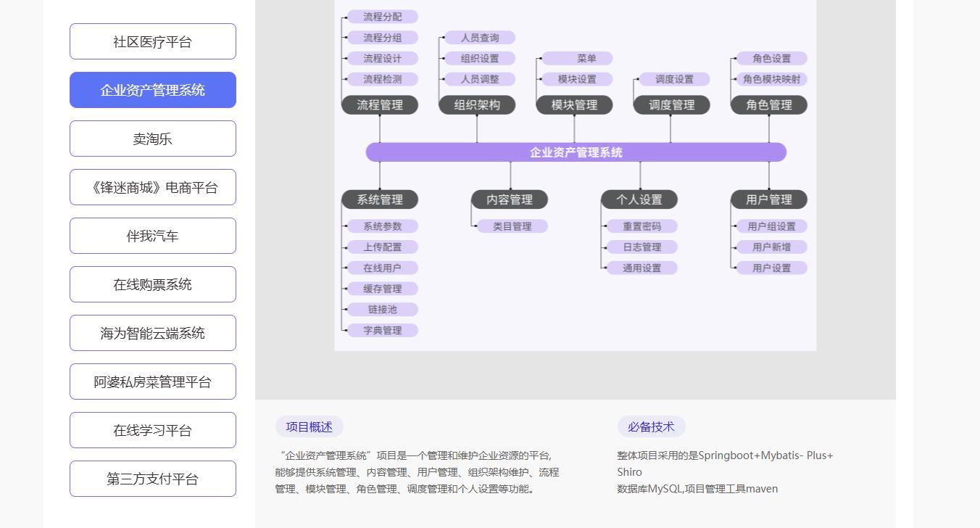Screen dimensions: 980x528
Task: Click the 内容管理 diagram node
Action: (510, 199)
